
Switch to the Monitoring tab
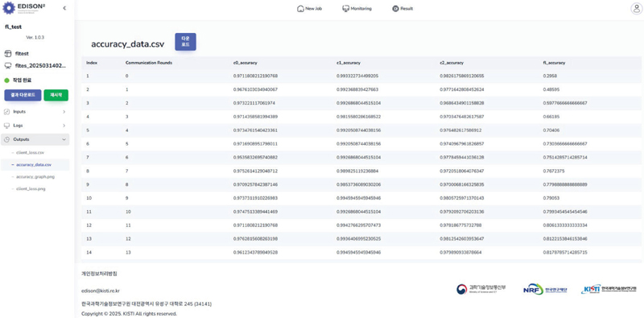(x=357, y=9)
